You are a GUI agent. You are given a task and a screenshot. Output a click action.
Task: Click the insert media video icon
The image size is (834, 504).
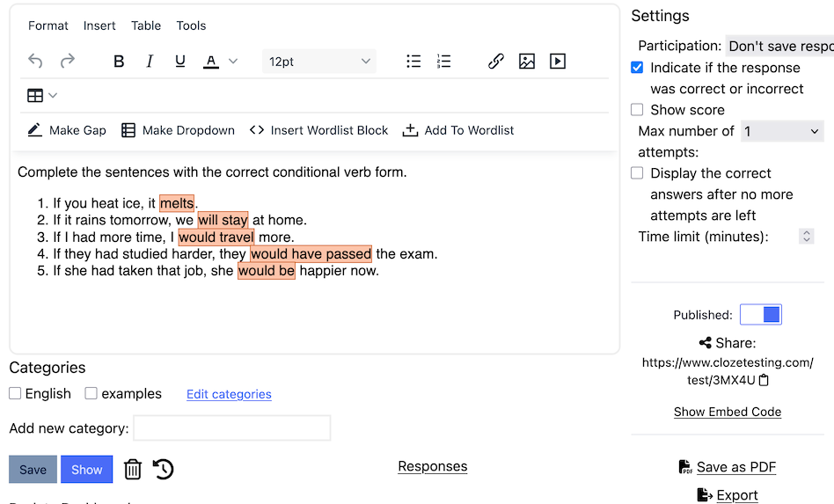(x=557, y=62)
